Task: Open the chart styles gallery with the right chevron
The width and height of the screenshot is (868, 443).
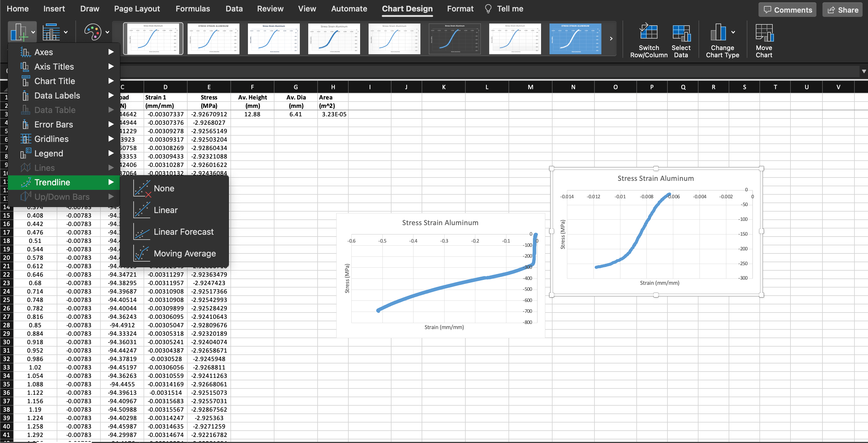Action: click(x=611, y=38)
